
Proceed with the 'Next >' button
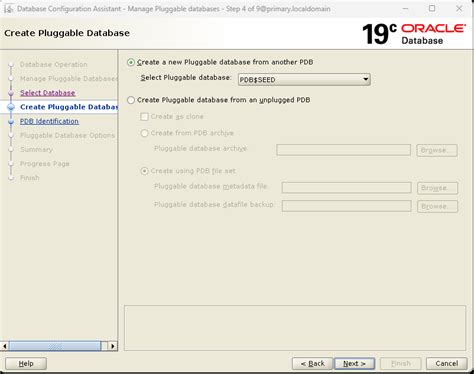(354, 363)
